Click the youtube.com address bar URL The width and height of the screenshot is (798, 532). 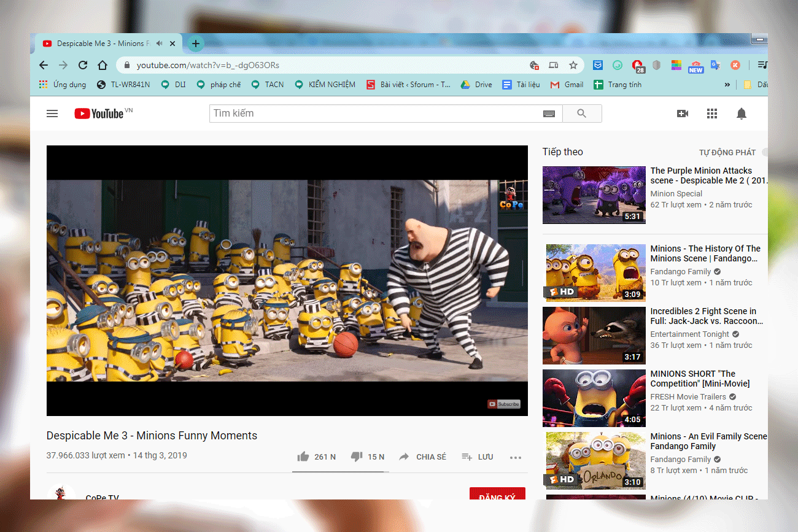click(x=208, y=65)
